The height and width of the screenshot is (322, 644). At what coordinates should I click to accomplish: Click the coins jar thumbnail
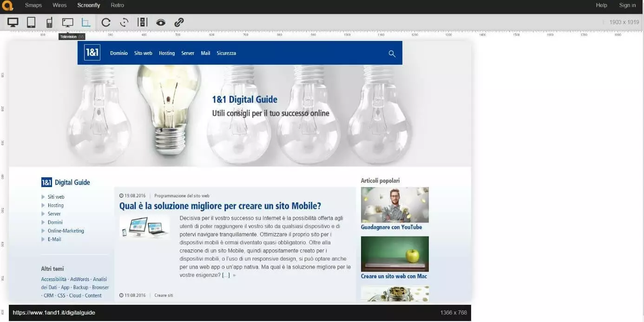(x=395, y=293)
